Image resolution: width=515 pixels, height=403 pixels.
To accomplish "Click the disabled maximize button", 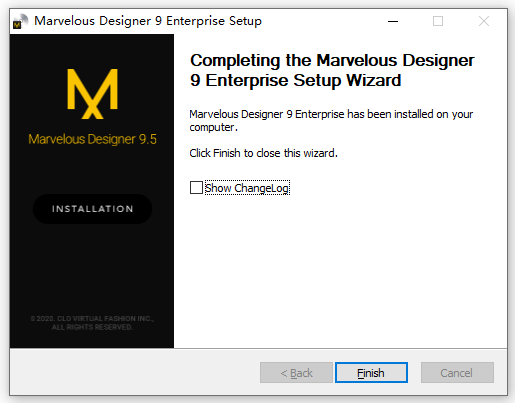I will (x=438, y=21).
